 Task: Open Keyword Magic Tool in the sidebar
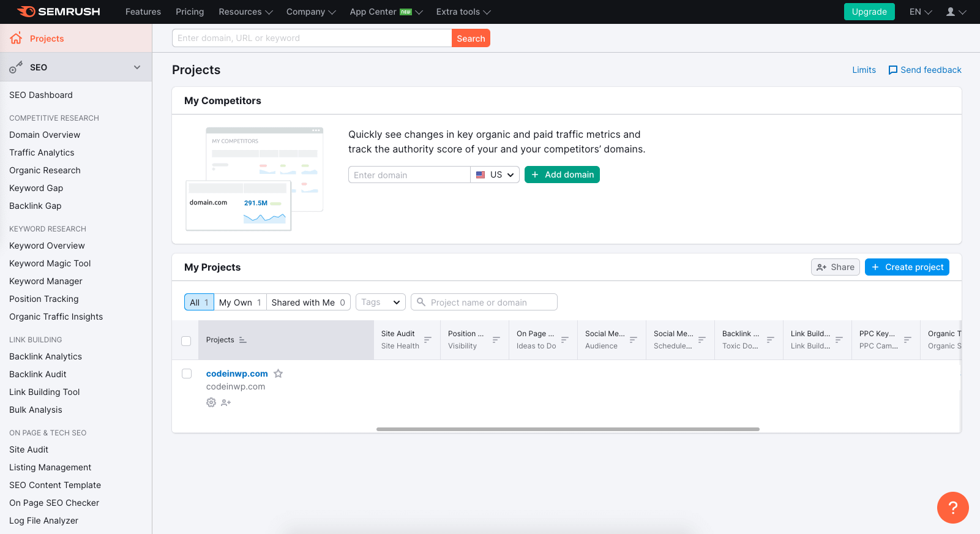[50, 263]
